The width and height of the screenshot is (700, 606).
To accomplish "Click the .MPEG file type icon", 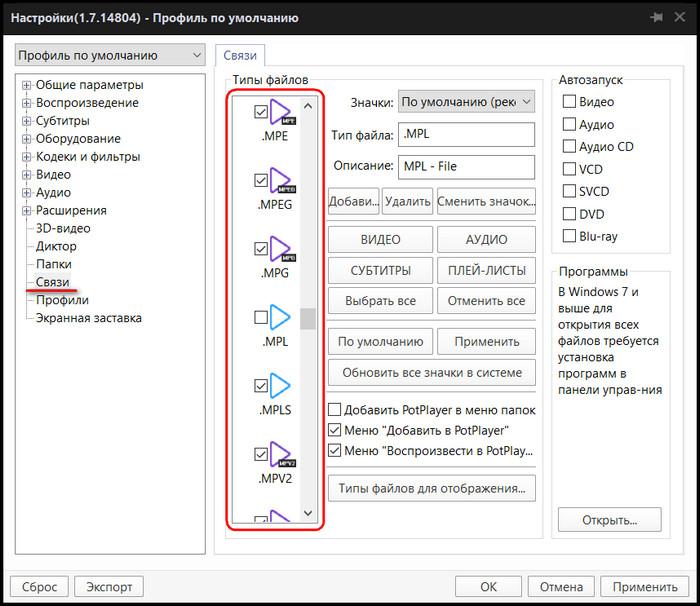I will click(281, 180).
